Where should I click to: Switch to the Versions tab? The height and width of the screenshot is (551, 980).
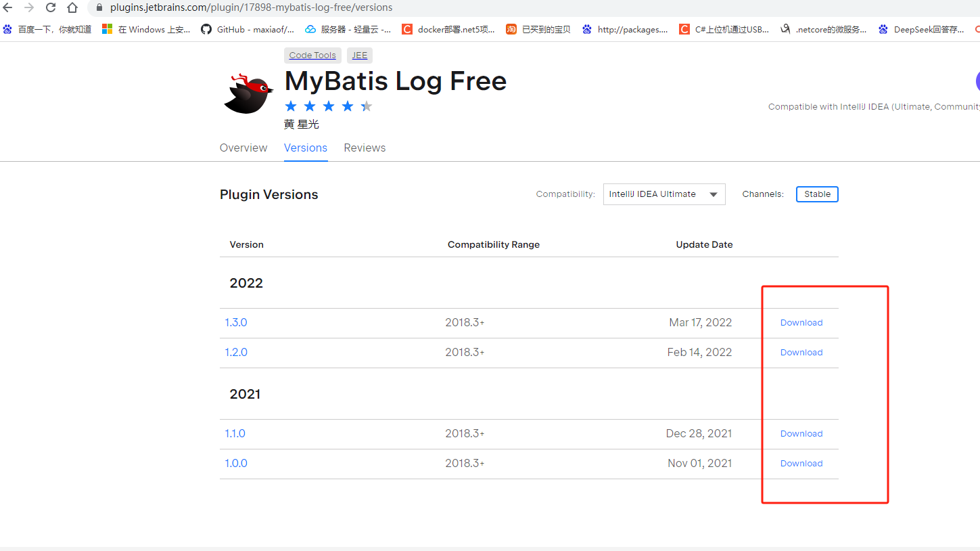tap(306, 148)
